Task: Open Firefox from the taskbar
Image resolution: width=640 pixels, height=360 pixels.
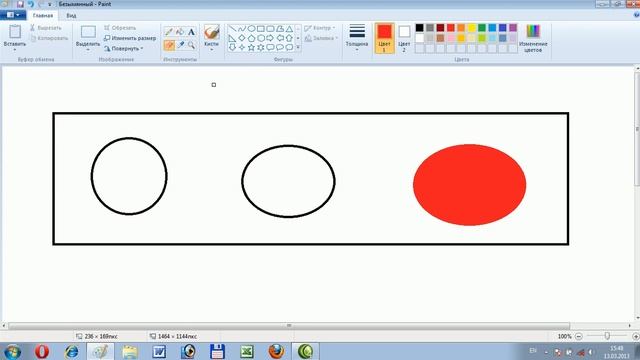Action: click(x=276, y=351)
